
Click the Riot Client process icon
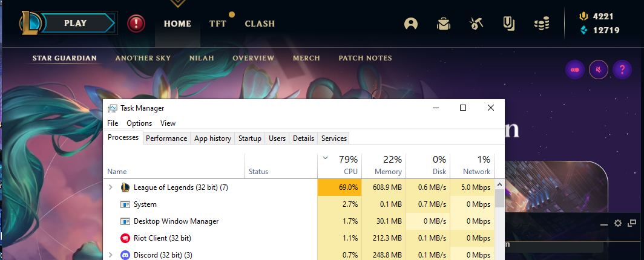125,238
